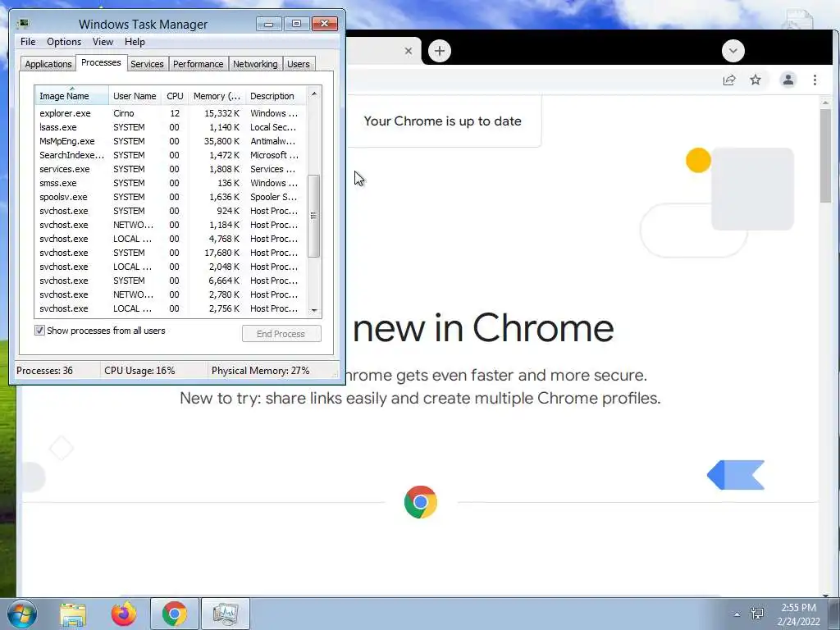Open the Options menu
Image resolution: width=840 pixels, height=630 pixels.
point(64,42)
